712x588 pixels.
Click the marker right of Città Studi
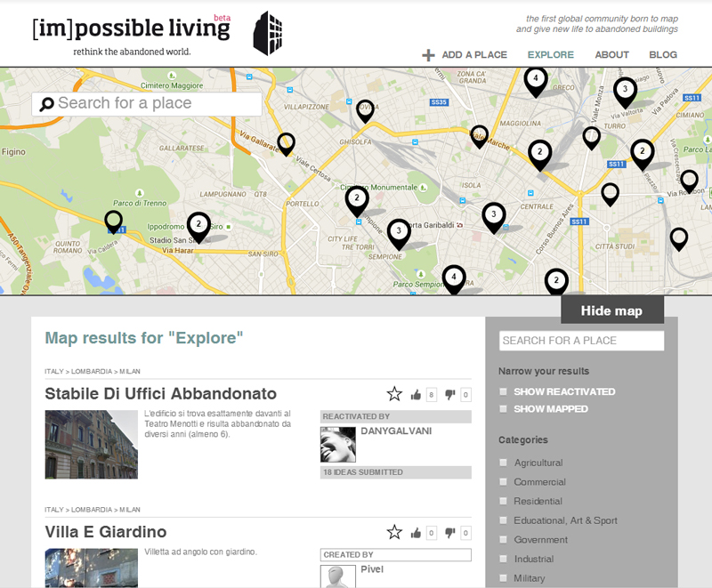679,239
